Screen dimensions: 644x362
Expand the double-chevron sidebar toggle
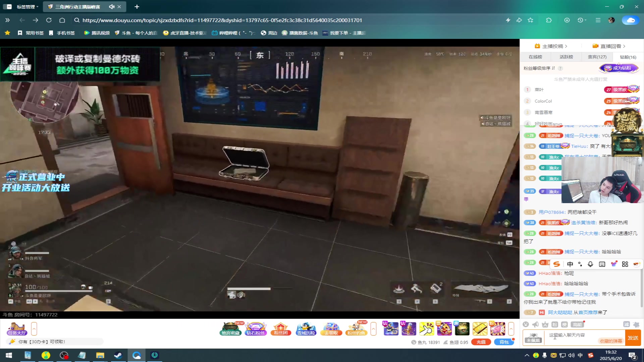point(7,20)
